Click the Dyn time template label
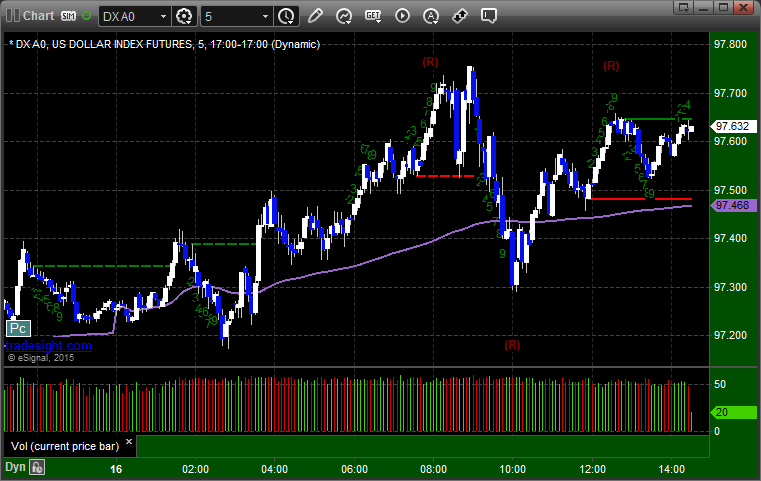The height and width of the screenshot is (481, 761). pyautogui.click(x=15, y=467)
